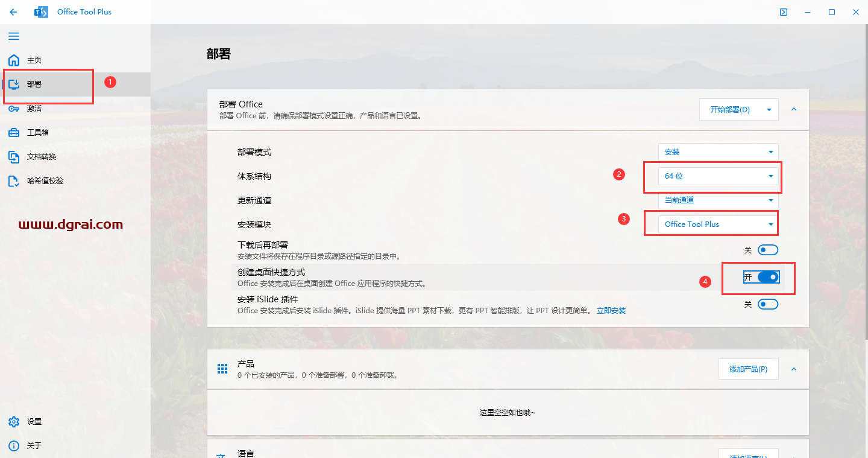Click the command window icon in title bar
The width and height of the screenshot is (868, 458).
[x=783, y=12]
